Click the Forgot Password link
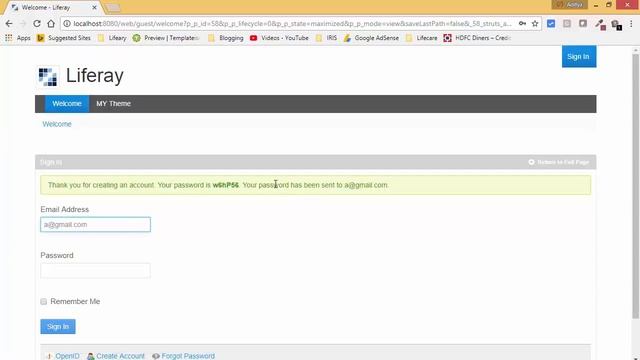Screen dimensions: 640x360 [184, 356]
